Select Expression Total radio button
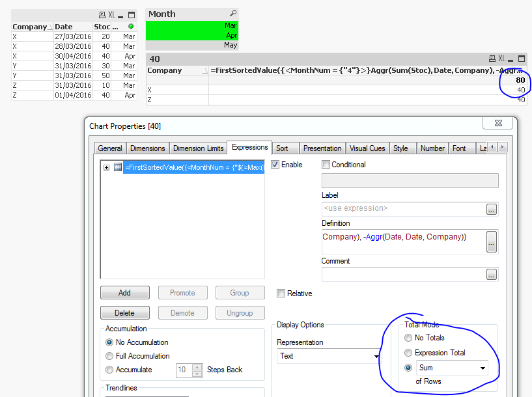This screenshot has height=397, width=532. 408,353
